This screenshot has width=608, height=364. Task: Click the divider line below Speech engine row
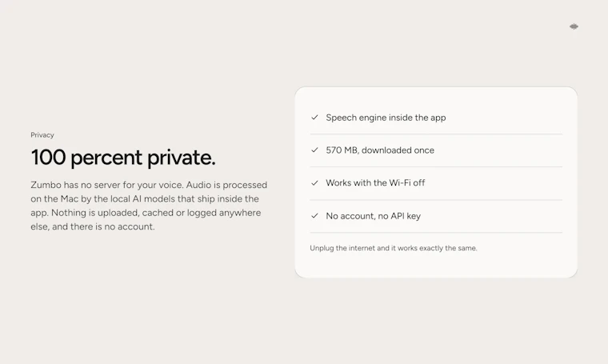[x=436, y=134]
